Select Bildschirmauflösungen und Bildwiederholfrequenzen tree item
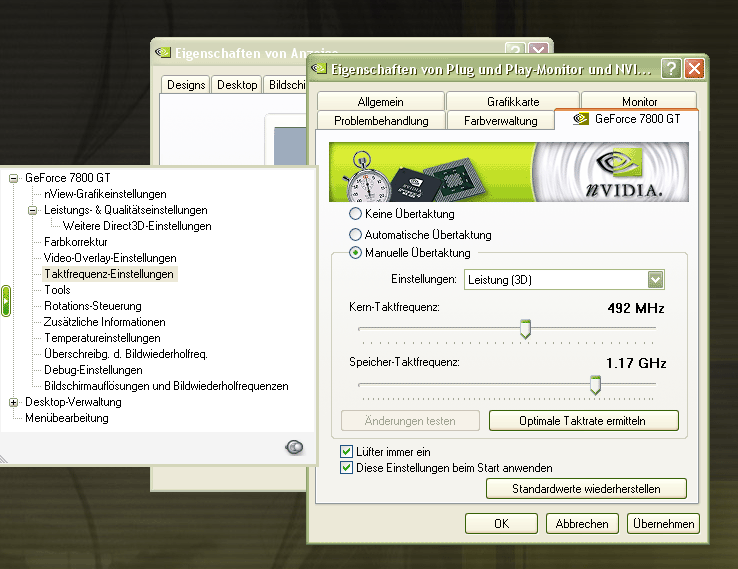Screen dimensions: 738x569 click(x=166, y=386)
